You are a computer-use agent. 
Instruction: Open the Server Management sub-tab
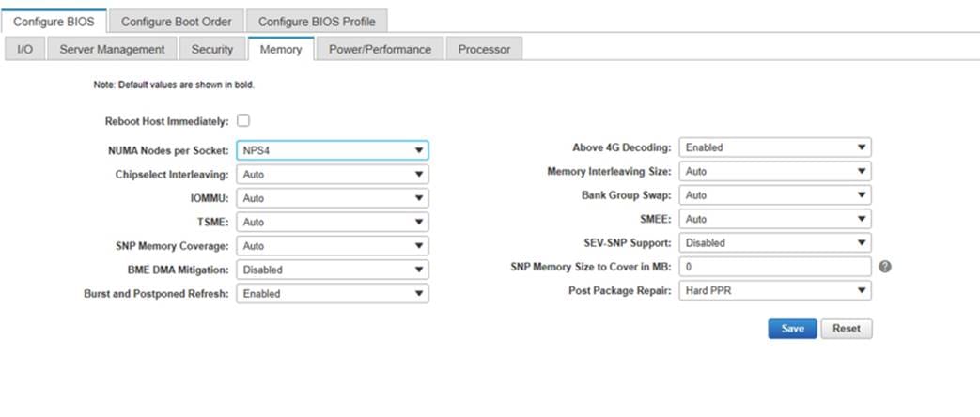point(112,49)
